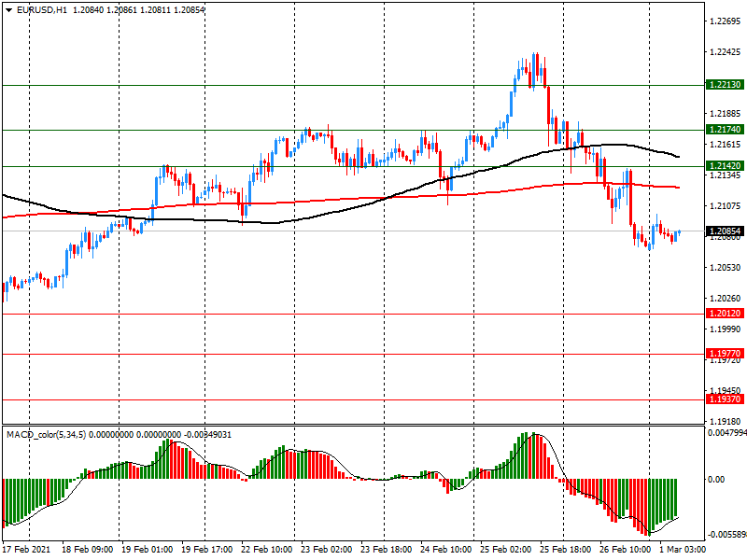The height and width of the screenshot is (560, 747).
Task: Click the 17 Feb 2021 date label
Action: click(26, 550)
